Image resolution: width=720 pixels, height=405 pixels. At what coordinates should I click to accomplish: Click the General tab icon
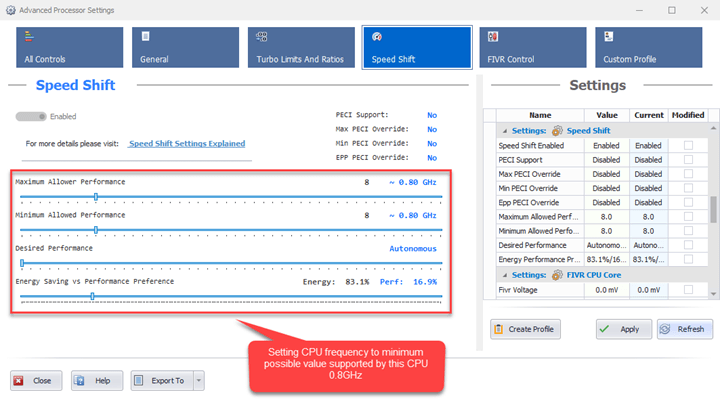coord(146,36)
